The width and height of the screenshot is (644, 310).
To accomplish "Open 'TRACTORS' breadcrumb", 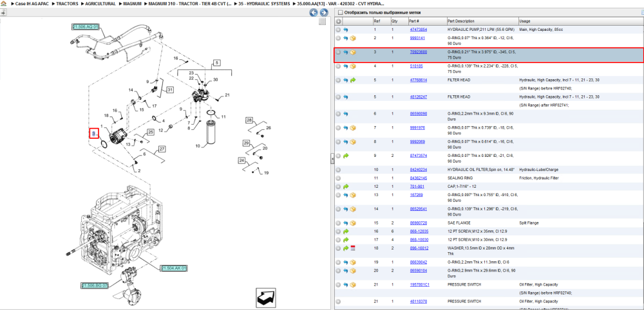I will click(x=67, y=3).
